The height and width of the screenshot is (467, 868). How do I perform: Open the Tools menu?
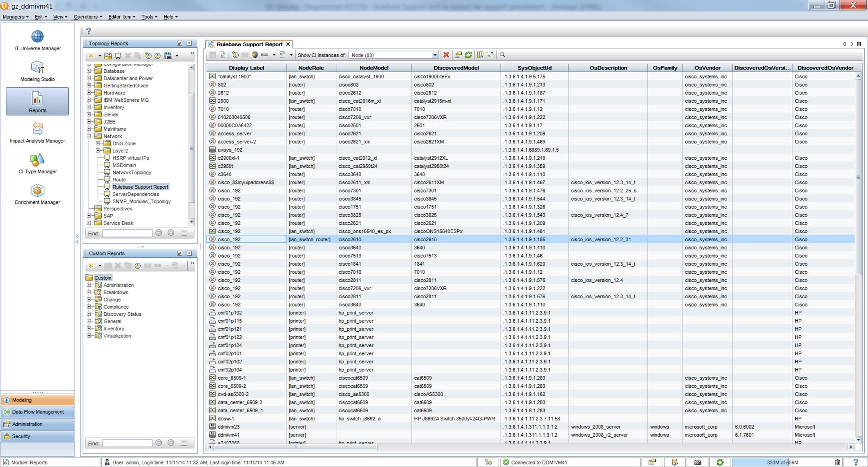coord(149,17)
